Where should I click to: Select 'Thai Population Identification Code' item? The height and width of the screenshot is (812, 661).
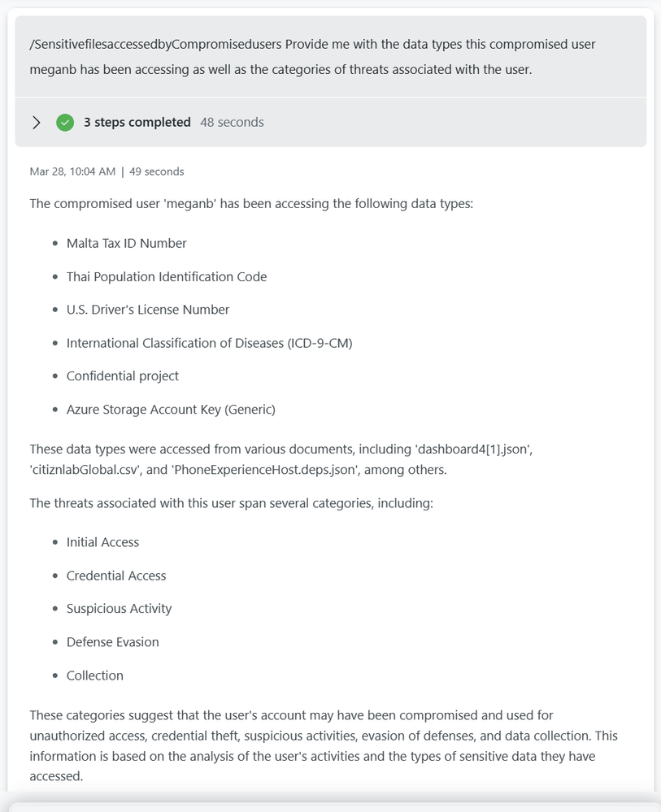tap(166, 276)
